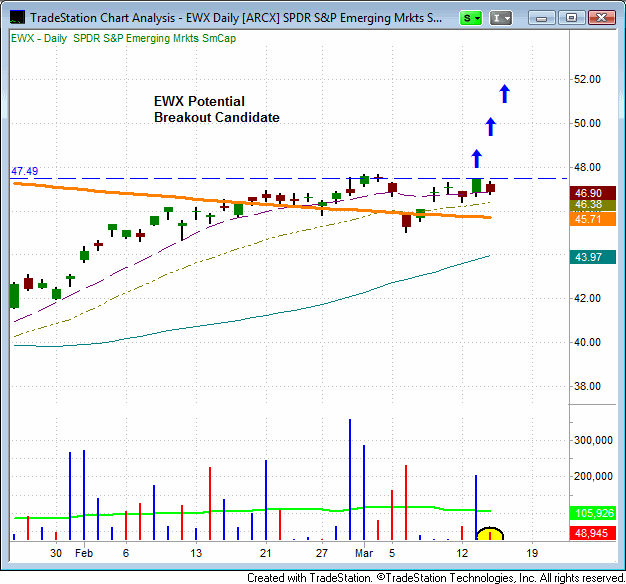Click the topmost blue up arrow near 52.00
Viewport: 626px width, 584px height.
505,93
